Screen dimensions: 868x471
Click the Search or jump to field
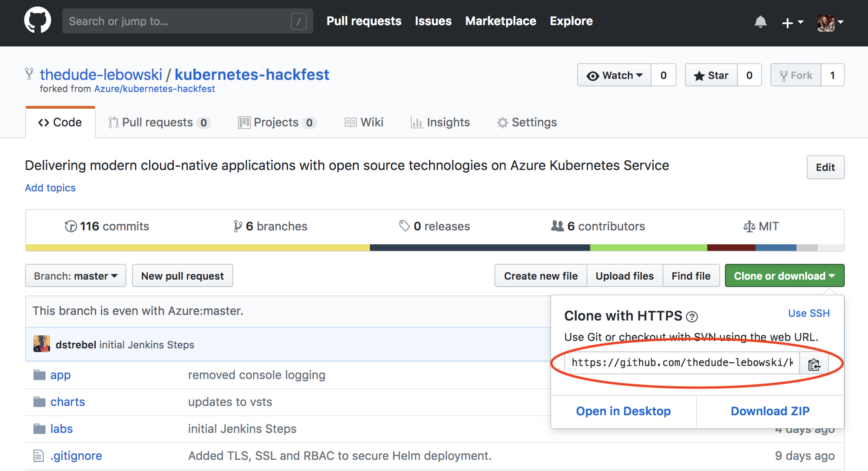pos(187,21)
